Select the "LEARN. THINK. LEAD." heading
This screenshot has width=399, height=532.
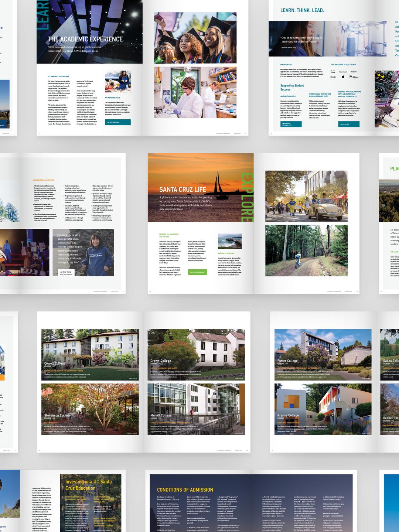[x=302, y=10]
